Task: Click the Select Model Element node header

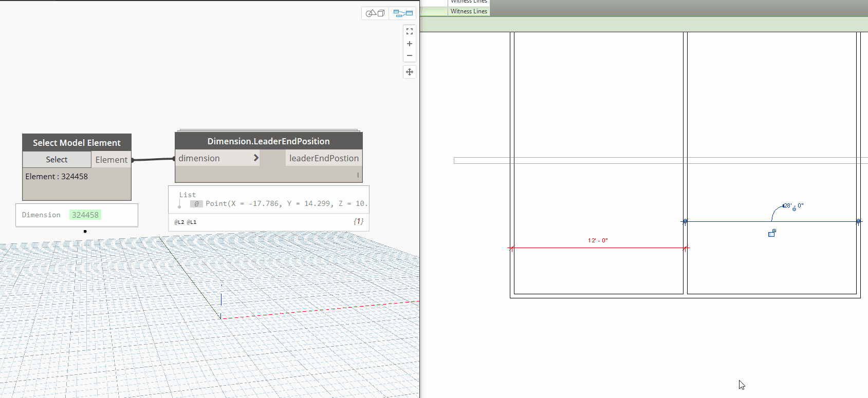Action: pos(77,143)
